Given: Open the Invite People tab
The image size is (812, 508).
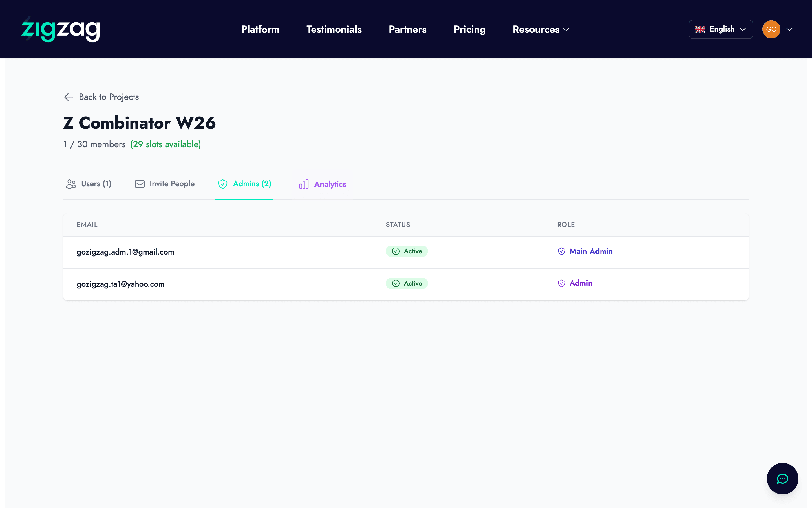Looking at the screenshot, I should (164, 184).
